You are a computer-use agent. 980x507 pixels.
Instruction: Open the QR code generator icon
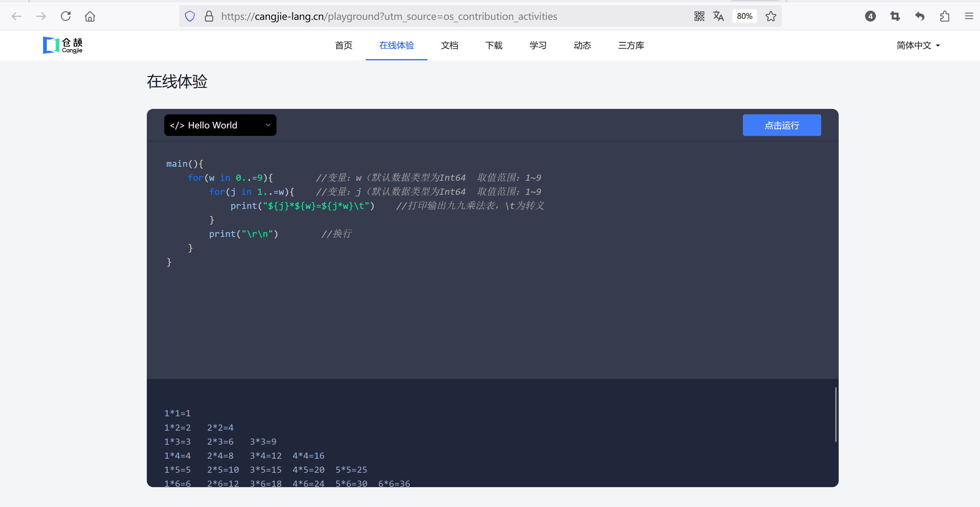pyautogui.click(x=699, y=16)
